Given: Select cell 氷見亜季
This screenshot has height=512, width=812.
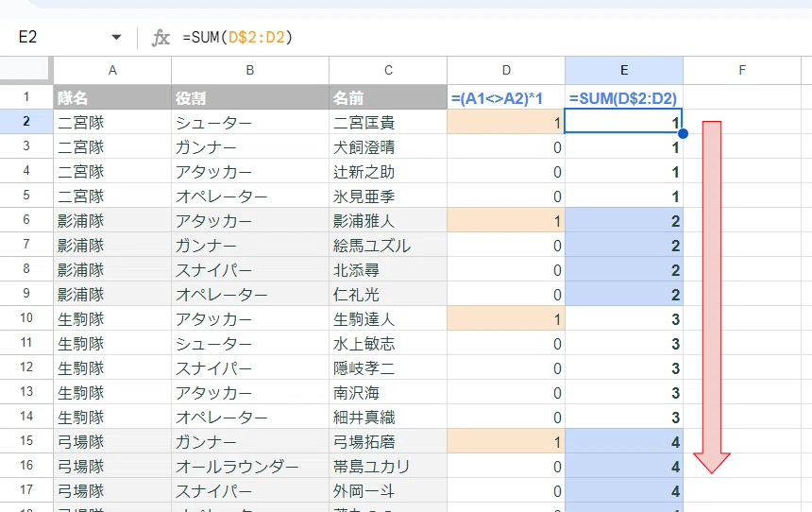Looking at the screenshot, I should point(388,196).
